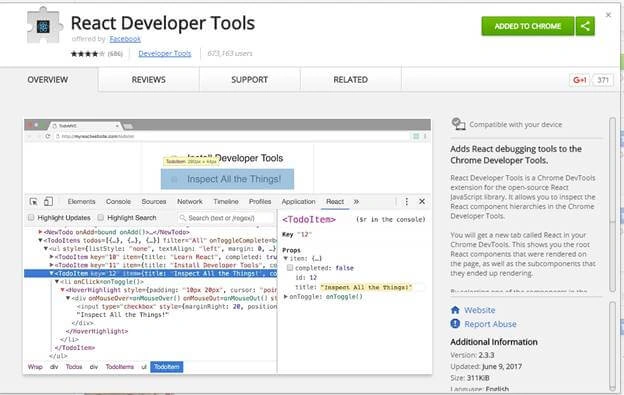This screenshot has height=395, width=624.
Task: Click the search magnifier icon in React panel
Action: (x=183, y=218)
